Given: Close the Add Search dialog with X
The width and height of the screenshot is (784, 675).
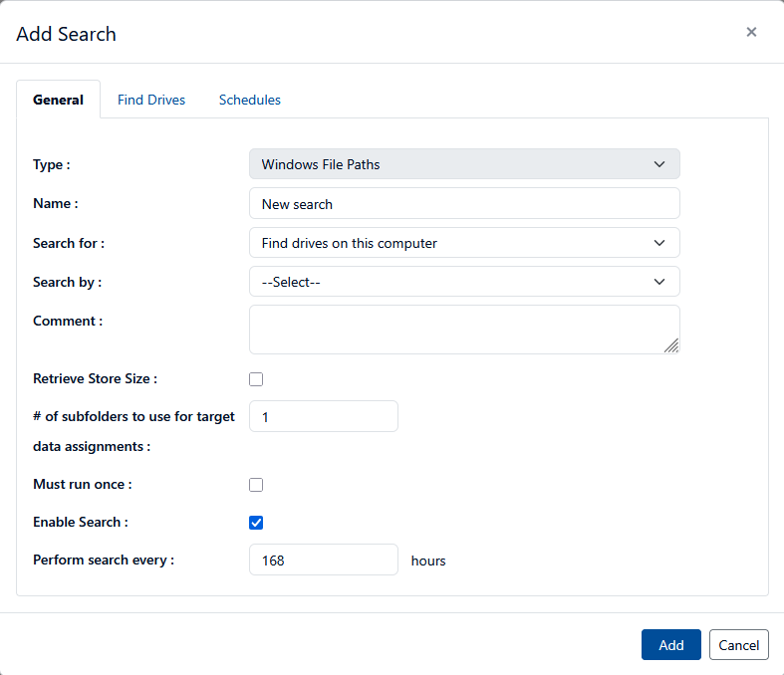Looking at the screenshot, I should pyautogui.click(x=751, y=32).
